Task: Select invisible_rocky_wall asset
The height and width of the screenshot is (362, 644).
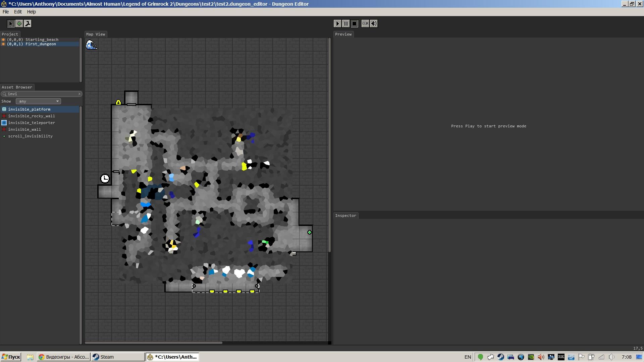Action: [x=40, y=116]
